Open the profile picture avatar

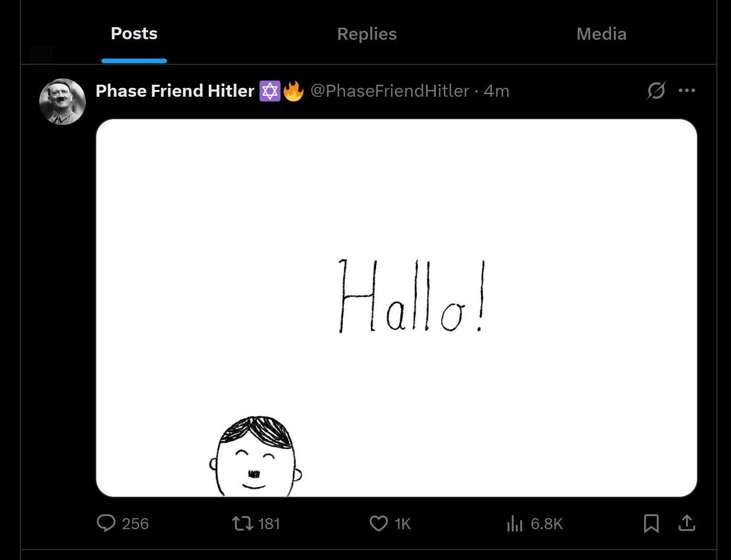click(x=62, y=101)
